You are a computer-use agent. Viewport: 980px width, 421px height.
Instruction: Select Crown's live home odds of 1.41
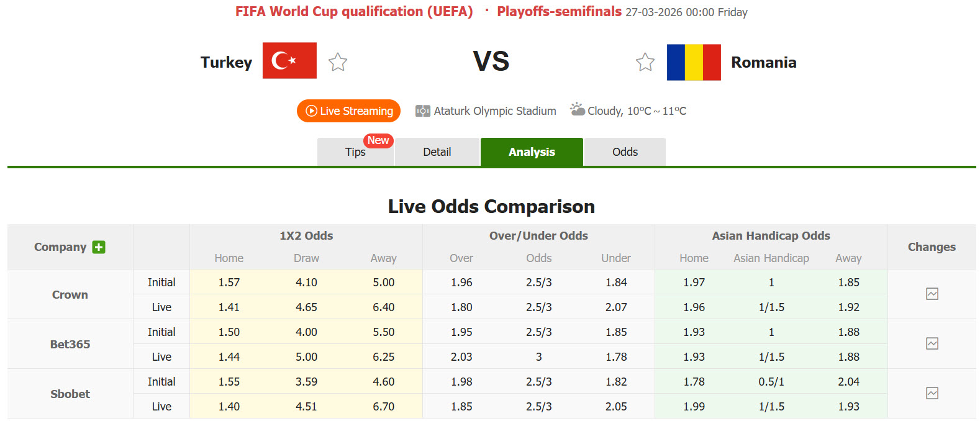[229, 306]
